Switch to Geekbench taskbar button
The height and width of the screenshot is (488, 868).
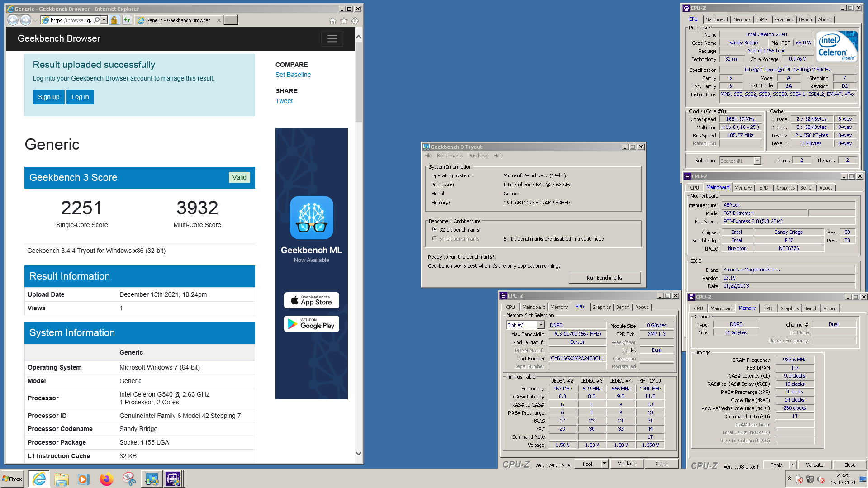point(152,479)
